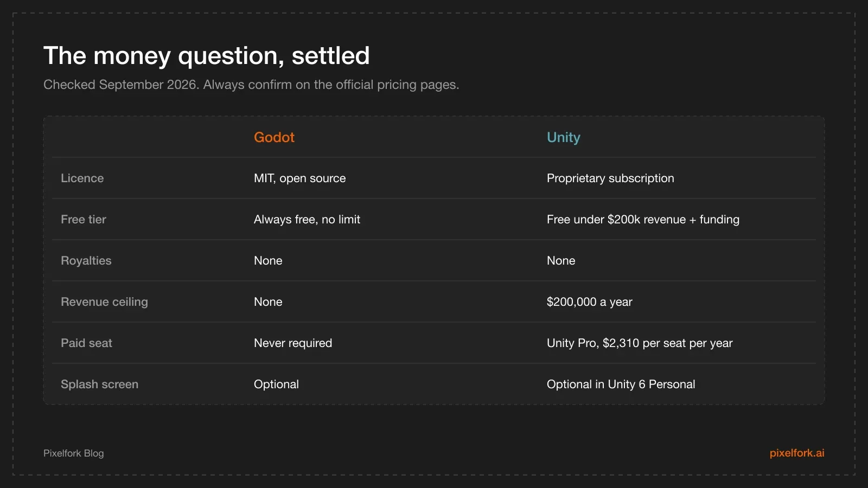This screenshot has width=868, height=488.
Task: Click 'Optional in Unity 6 Personal' cell
Action: [x=621, y=384]
